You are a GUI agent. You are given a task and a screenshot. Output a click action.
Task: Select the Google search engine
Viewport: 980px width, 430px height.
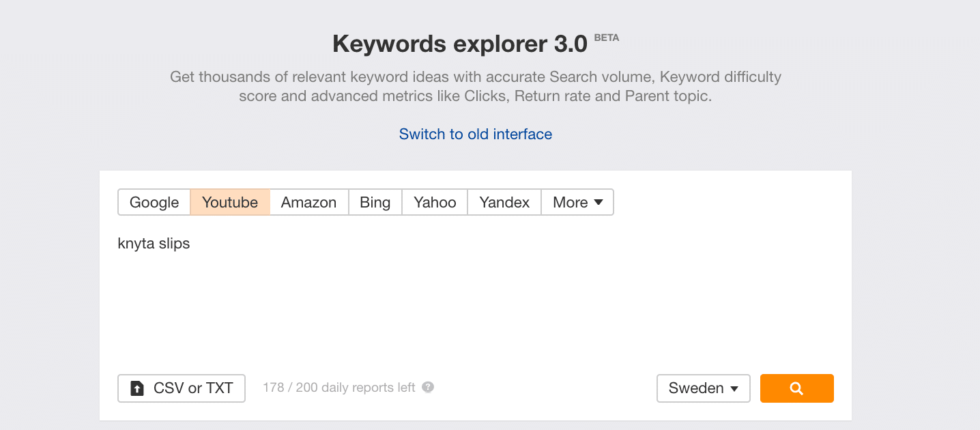click(154, 202)
